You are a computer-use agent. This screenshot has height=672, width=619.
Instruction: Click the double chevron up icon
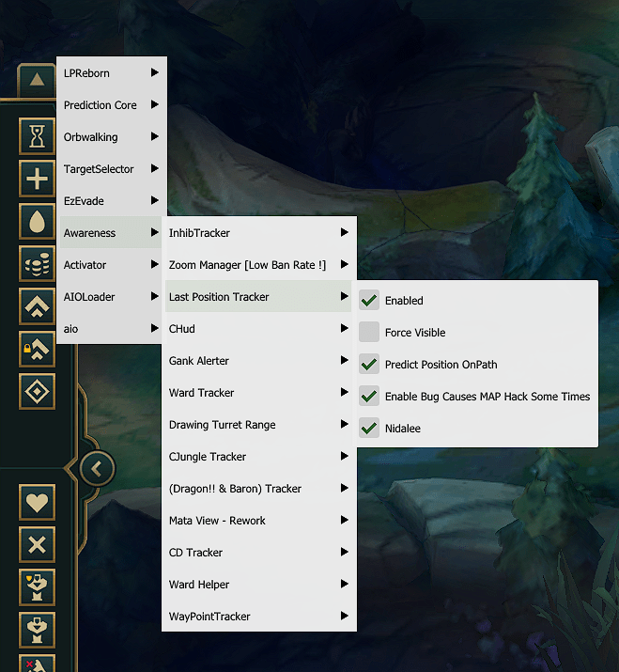point(37,306)
